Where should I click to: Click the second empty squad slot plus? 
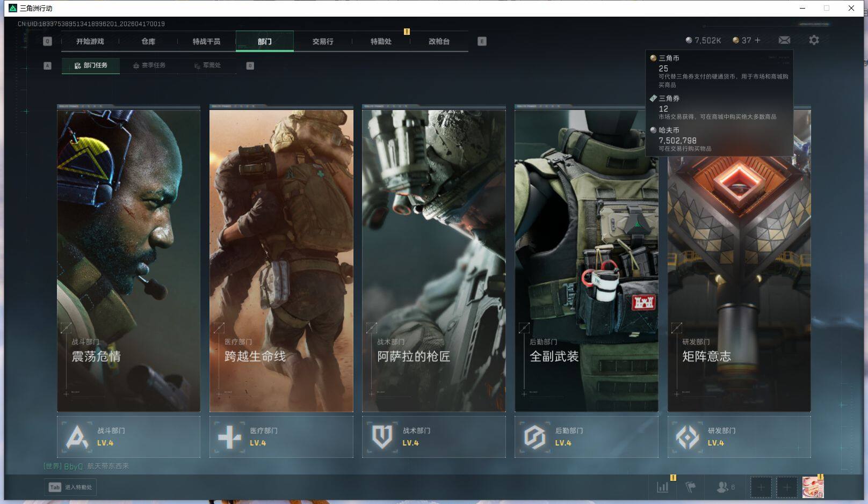786,487
